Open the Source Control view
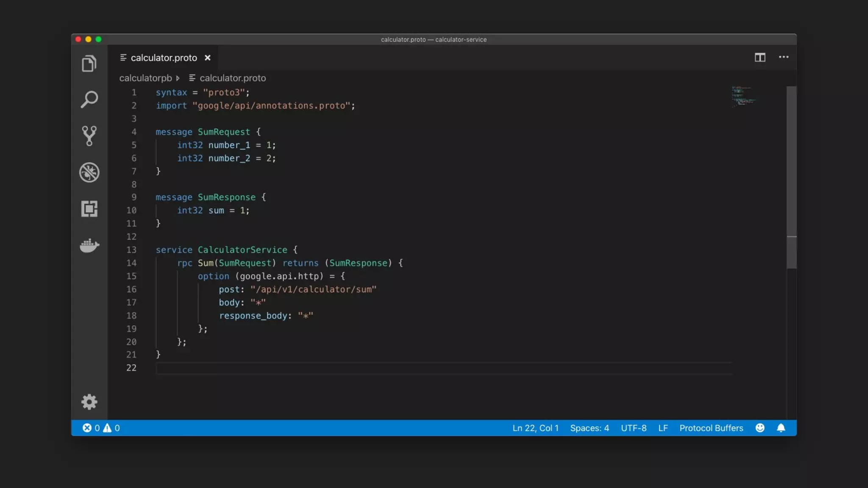868x488 pixels. point(89,136)
